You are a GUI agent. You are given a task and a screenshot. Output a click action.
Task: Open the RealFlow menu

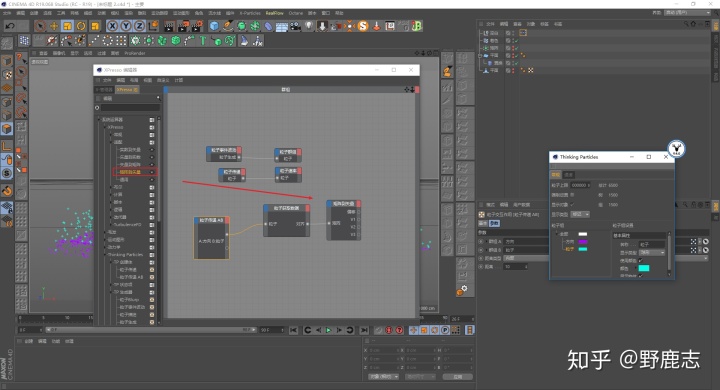[275, 13]
